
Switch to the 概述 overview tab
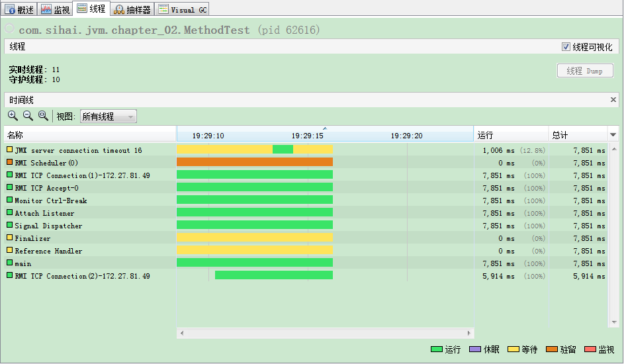(x=19, y=9)
